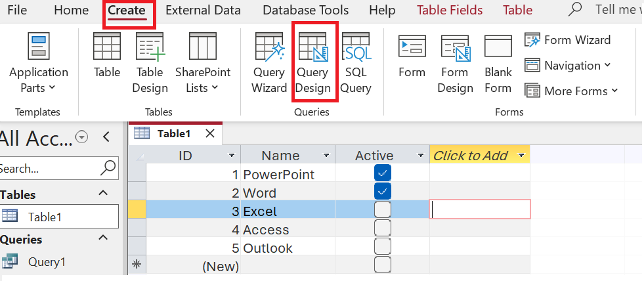The image size is (644, 281).
Task: Open a new SQL Query
Action: (356, 63)
